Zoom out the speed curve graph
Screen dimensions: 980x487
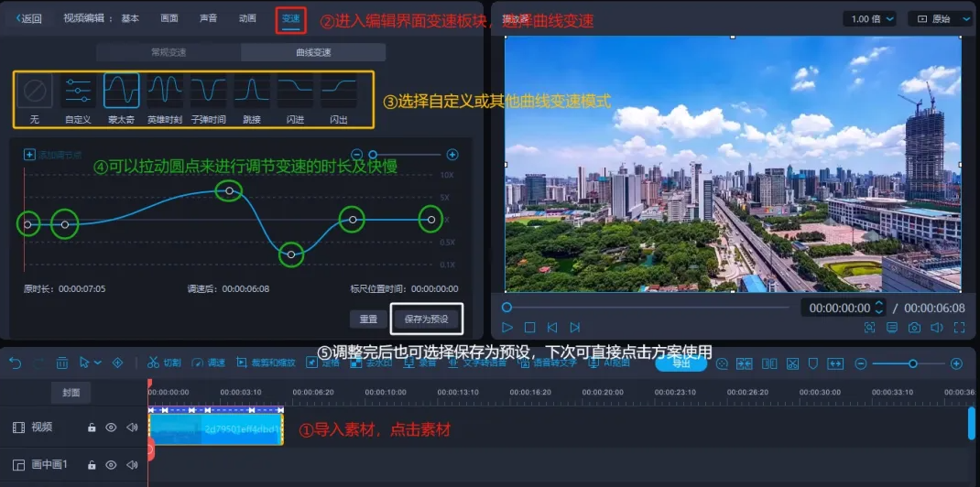click(x=357, y=154)
